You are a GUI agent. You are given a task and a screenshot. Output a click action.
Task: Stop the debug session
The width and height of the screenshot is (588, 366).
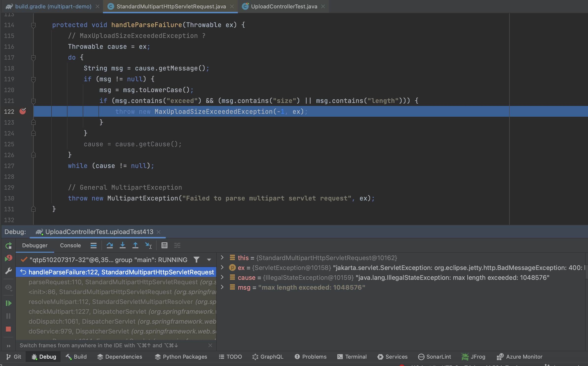click(x=8, y=329)
